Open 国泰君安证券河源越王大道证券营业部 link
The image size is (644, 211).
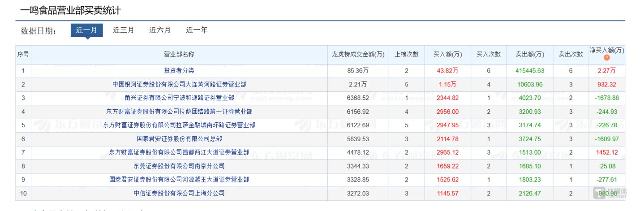[x=179, y=180]
